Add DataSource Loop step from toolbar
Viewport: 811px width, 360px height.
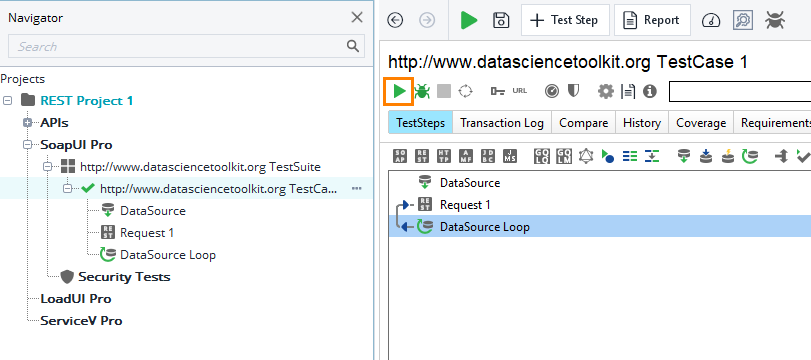pos(749,156)
